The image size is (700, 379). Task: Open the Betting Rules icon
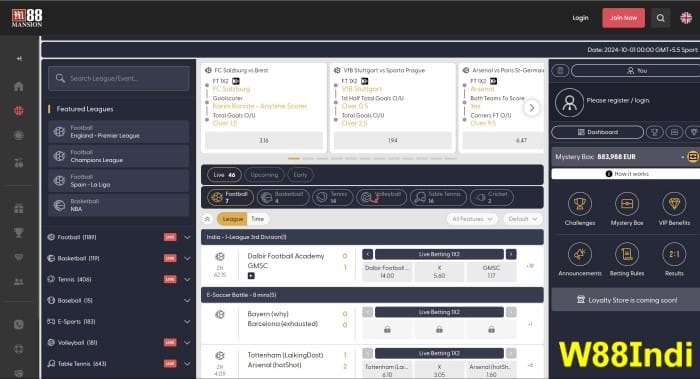pyautogui.click(x=627, y=254)
